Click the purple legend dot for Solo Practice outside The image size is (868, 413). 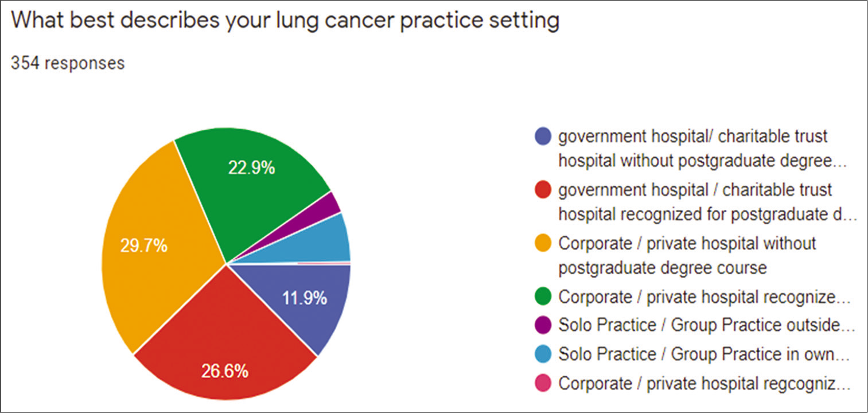(x=542, y=326)
